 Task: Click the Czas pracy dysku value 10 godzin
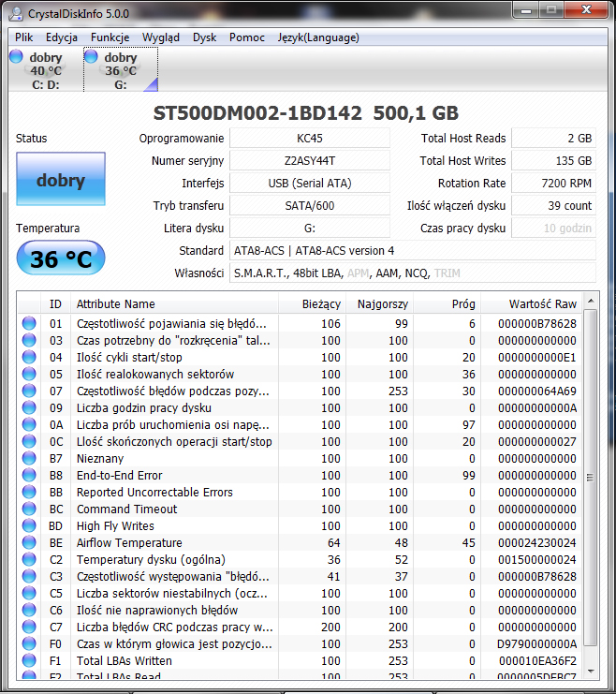(553, 229)
